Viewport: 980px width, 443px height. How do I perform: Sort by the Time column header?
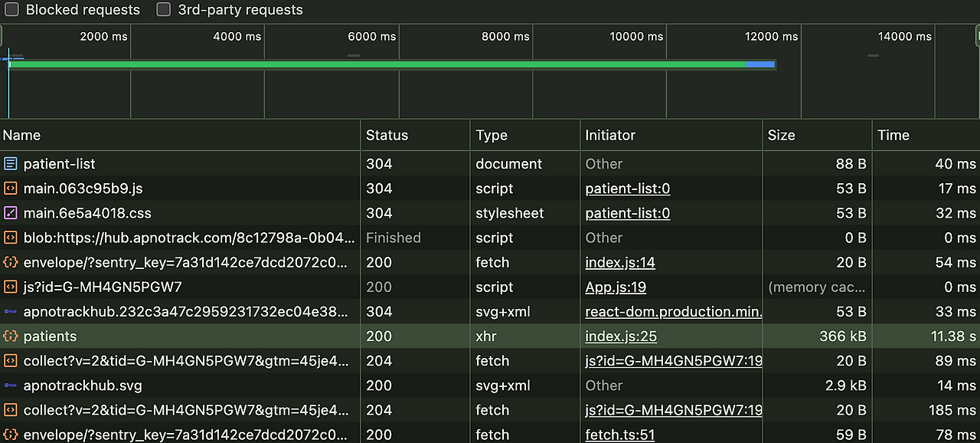926,135
